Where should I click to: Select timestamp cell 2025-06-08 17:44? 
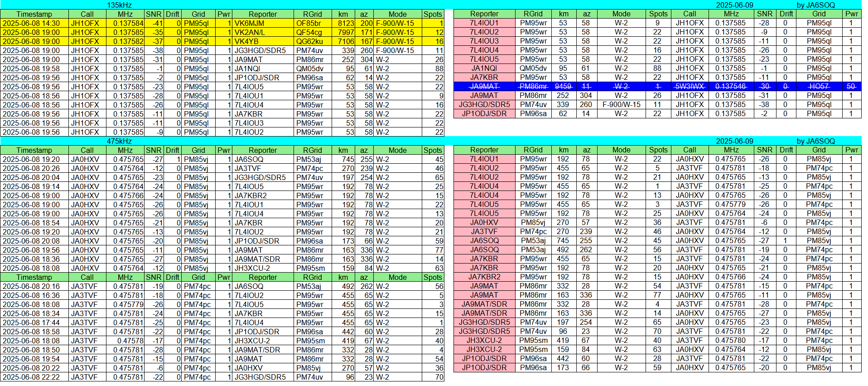click(x=34, y=322)
